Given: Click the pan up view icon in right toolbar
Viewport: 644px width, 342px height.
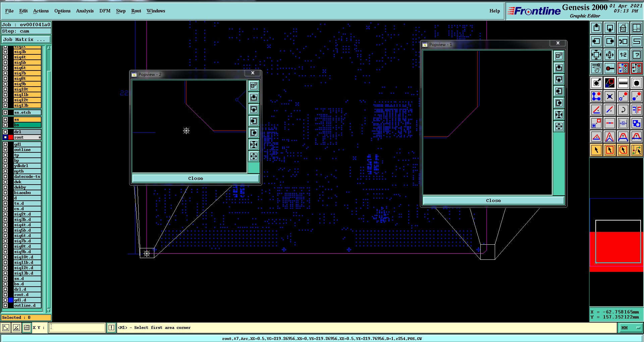Looking at the screenshot, I should [596, 28].
